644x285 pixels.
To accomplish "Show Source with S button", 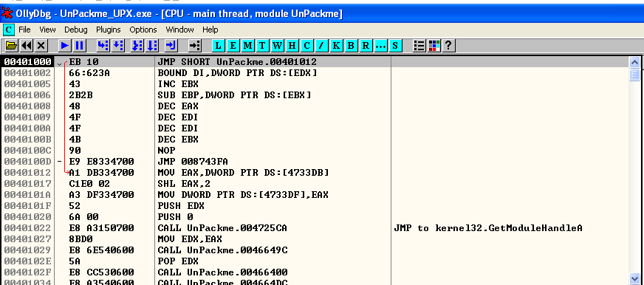I will [x=395, y=46].
